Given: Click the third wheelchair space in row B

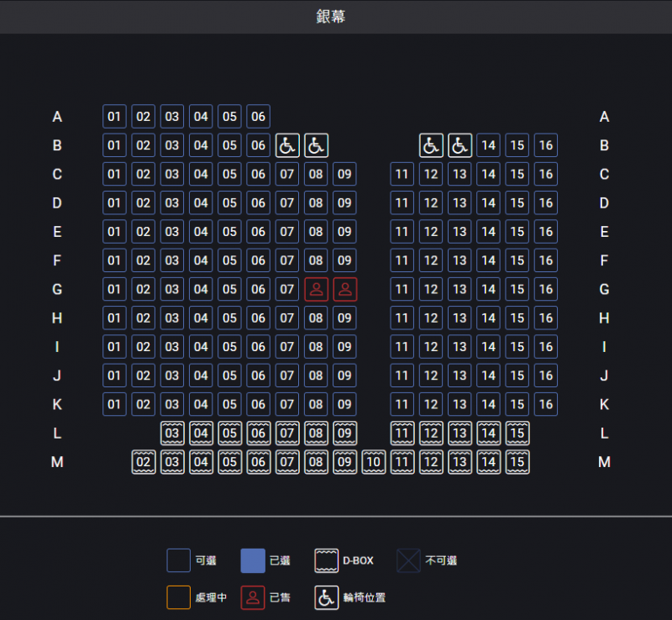Looking at the screenshot, I should tap(431, 145).
